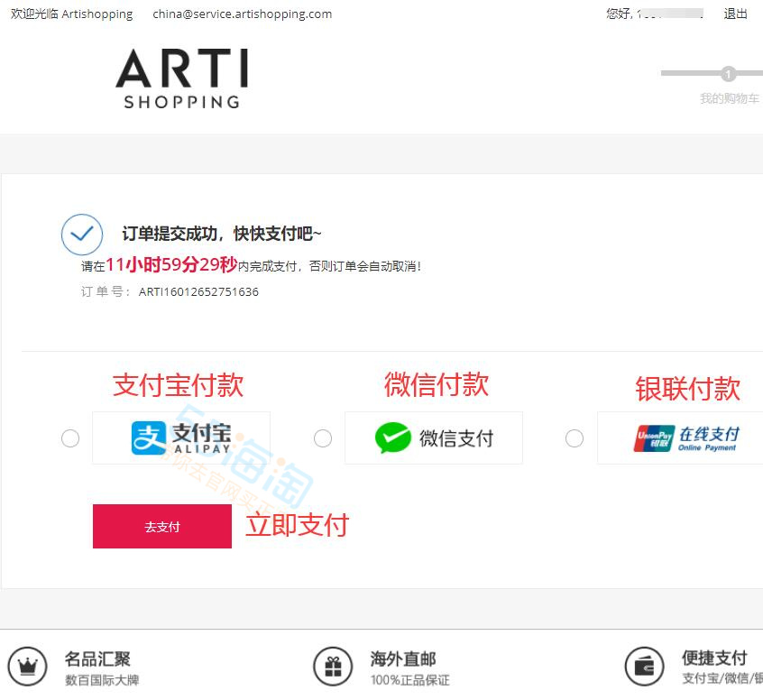This screenshot has height=700, width=763.
Task: Choose the UnionPay 在线支付 logo
Action: pos(686,437)
